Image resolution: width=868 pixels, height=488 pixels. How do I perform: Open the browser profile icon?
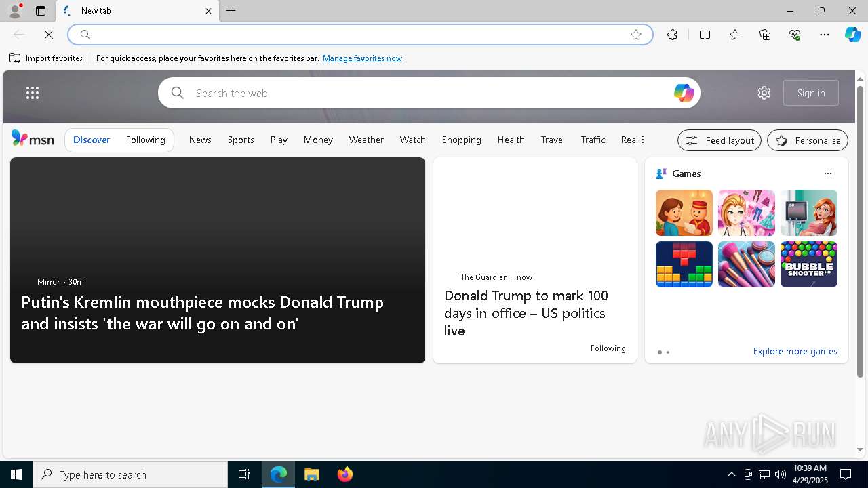pyautogui.click(x=15, y=11)
